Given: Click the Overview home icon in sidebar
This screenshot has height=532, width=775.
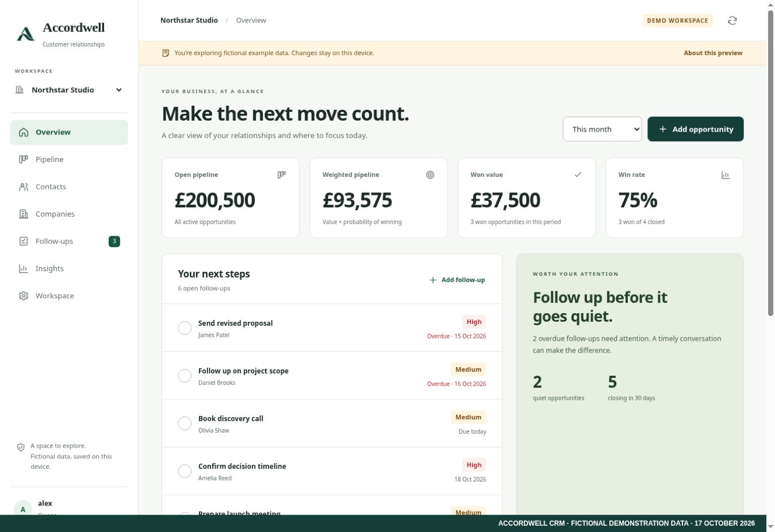Looking at the screenshot, I should click(x=24, y=132).
